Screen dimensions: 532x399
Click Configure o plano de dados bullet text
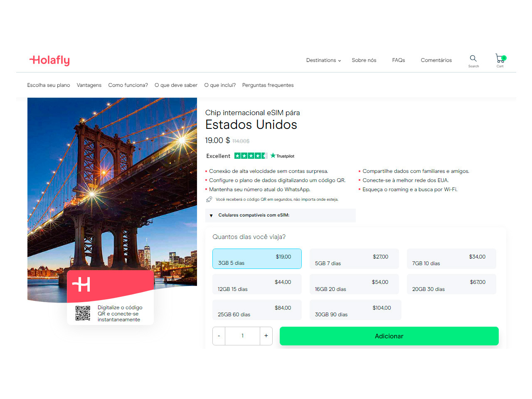[x=277, y=180]
